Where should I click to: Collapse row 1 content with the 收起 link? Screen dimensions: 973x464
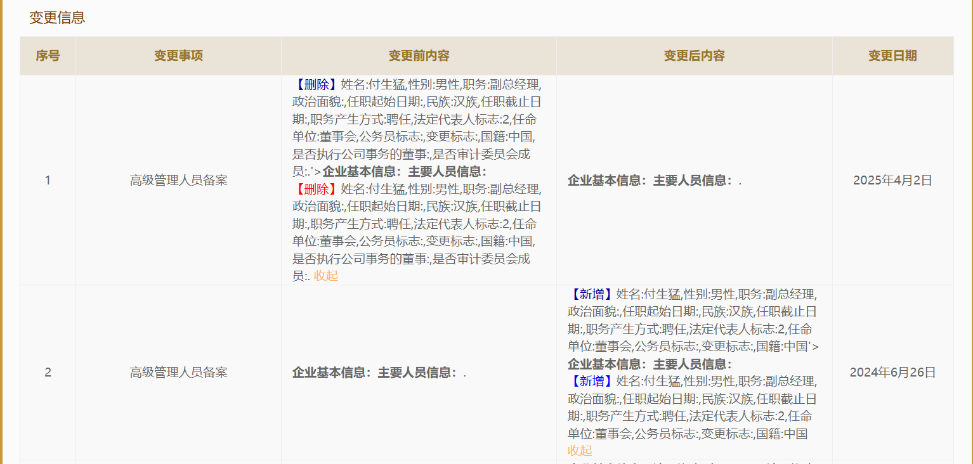click(326, 276)
